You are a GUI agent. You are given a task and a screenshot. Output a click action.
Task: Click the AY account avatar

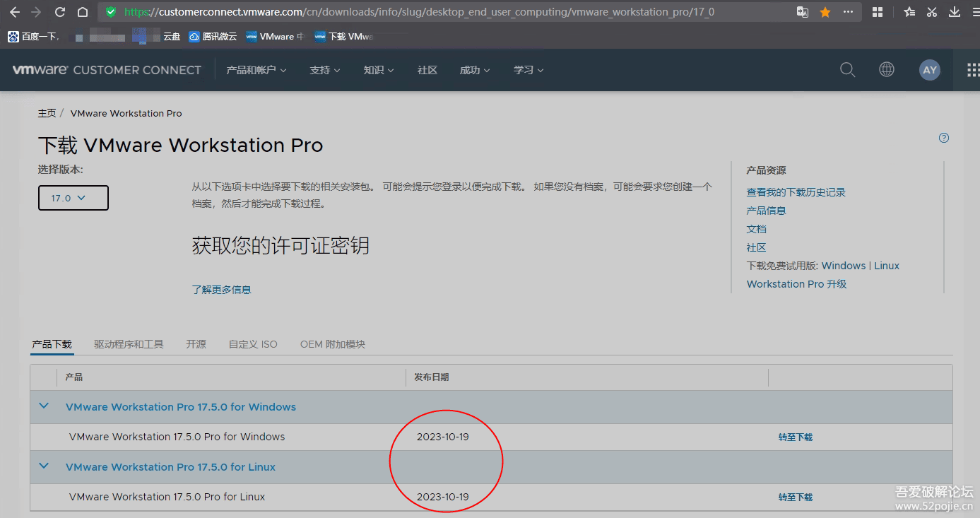(929, 69)
